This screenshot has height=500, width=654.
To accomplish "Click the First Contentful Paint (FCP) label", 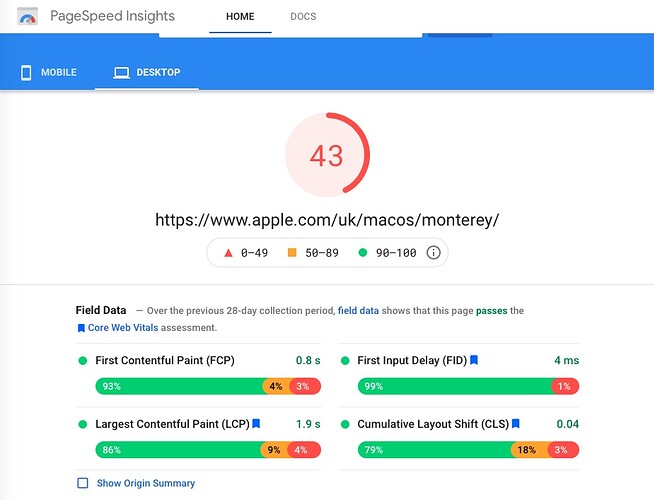I will coord(165,360).
